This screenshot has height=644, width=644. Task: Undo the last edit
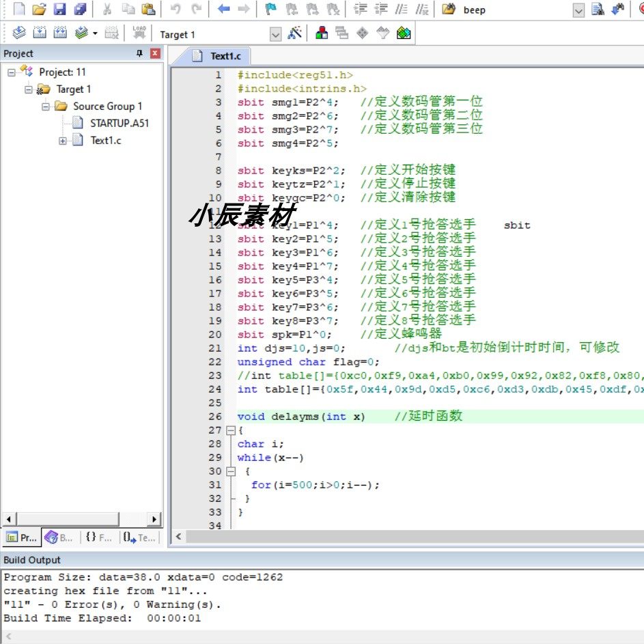[176, 9]
